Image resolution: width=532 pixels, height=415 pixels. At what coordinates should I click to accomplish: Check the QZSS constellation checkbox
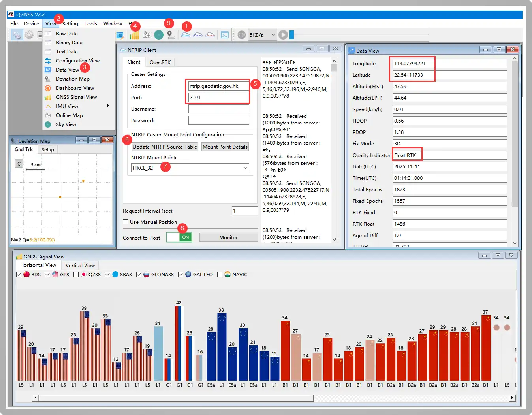(x=76, y=275)
